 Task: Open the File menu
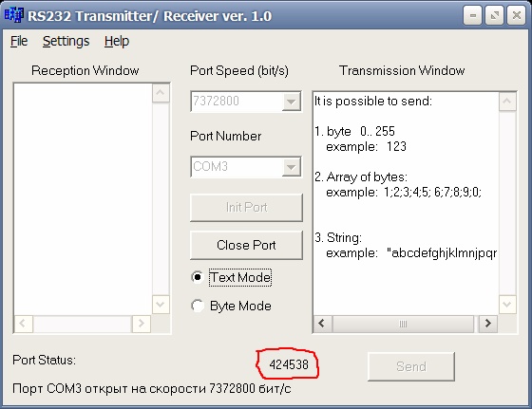pos(19,42)
